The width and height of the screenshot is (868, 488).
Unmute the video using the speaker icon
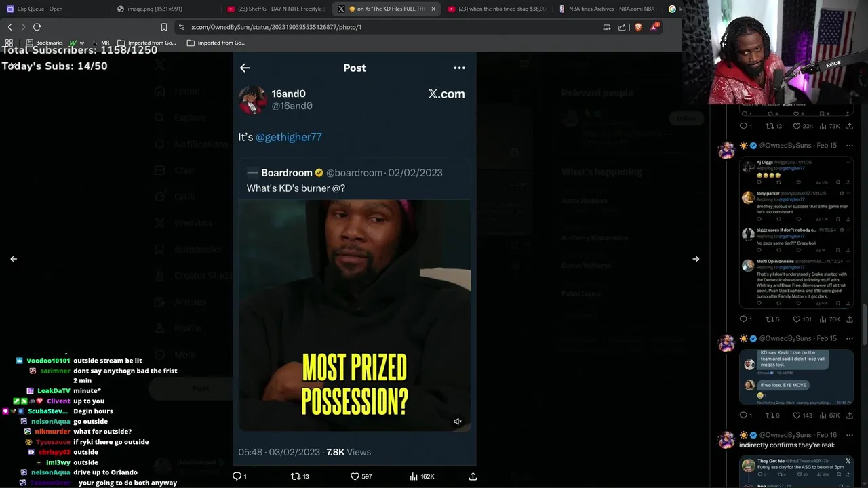pyautogui.click(x=458, y=422)
